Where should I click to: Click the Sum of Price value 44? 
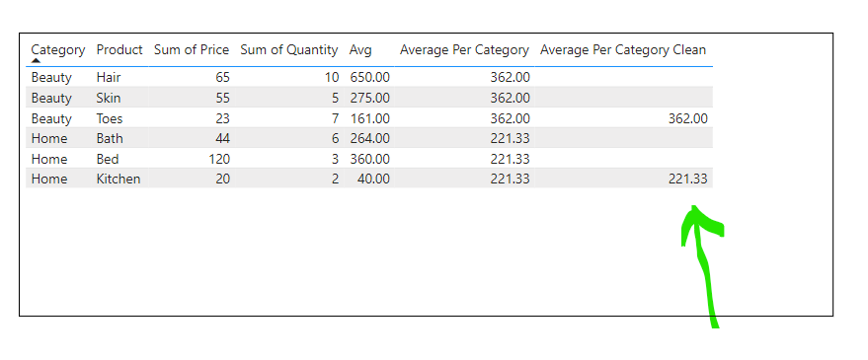[222, 138]
